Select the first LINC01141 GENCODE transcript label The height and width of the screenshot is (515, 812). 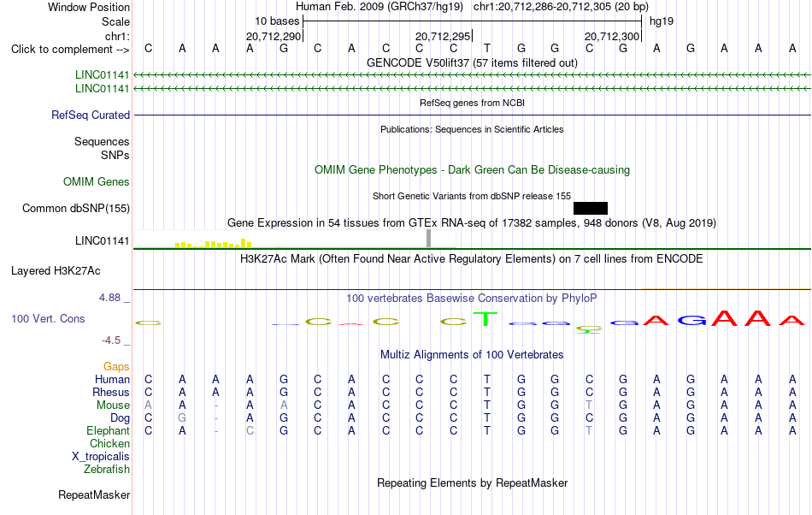click(x=102, y=74)
